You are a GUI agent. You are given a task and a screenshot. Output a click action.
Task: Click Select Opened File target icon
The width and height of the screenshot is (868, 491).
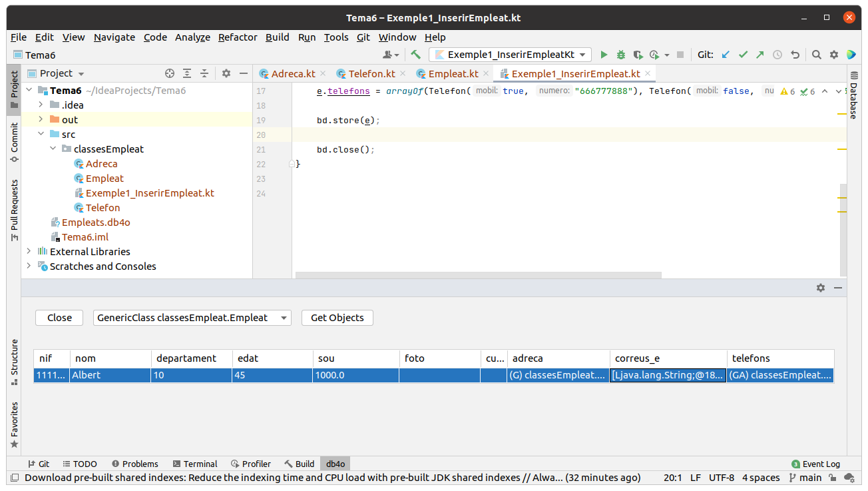point(170,73)
